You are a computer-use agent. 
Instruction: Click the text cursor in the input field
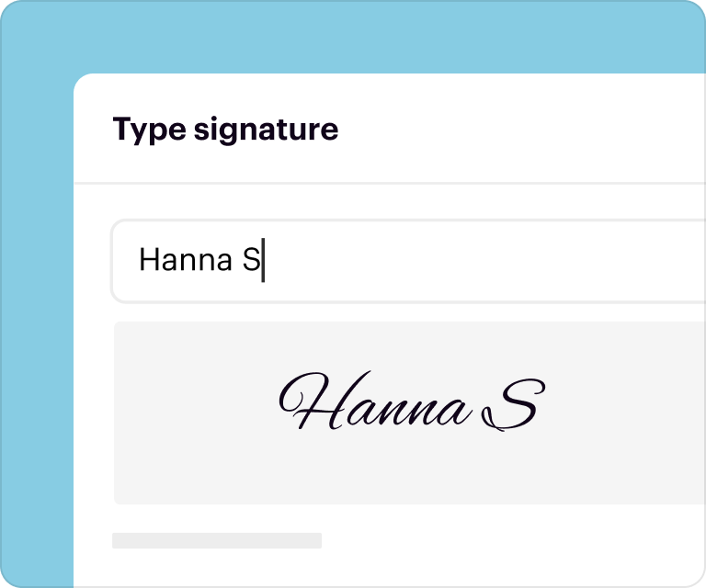(264, 261)
